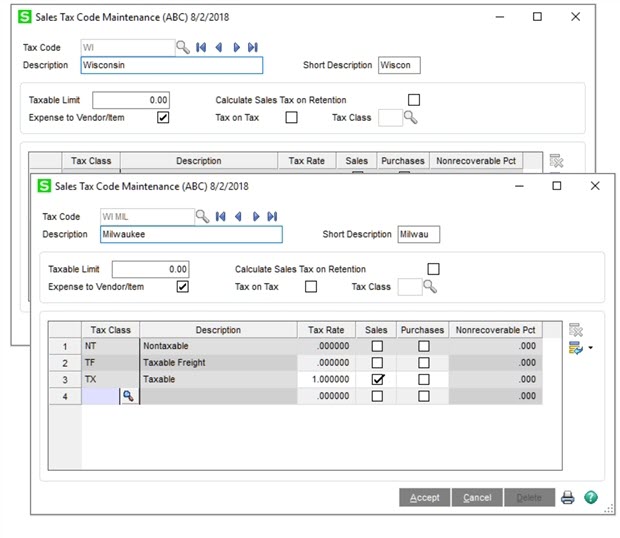This screenshot has width=620, height=538.
Task: Click the Description field containing Milwaukee
Action: [191, 234]
